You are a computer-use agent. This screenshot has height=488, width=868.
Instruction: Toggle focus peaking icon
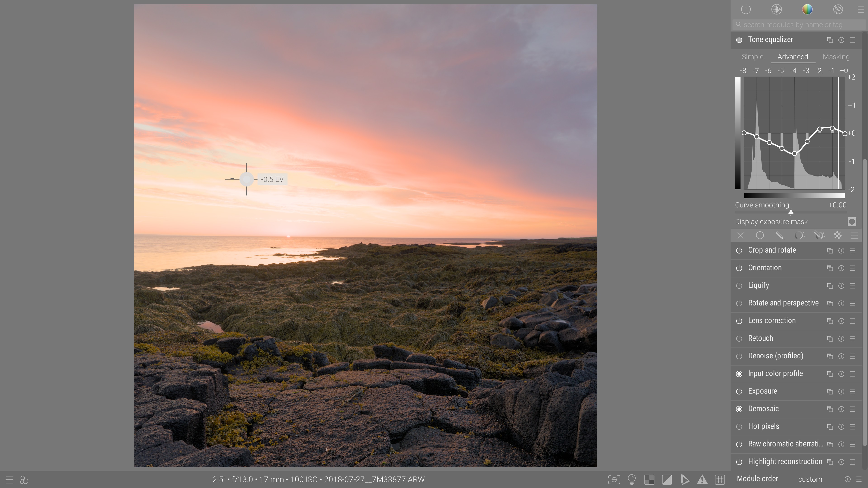614,479
